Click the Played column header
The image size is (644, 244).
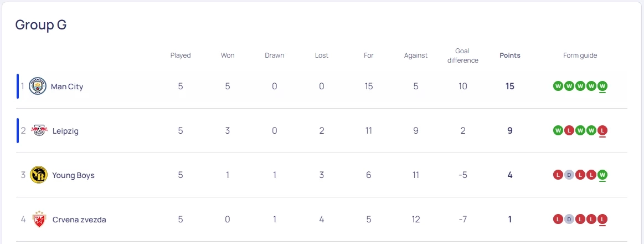[x=181, y=55]
